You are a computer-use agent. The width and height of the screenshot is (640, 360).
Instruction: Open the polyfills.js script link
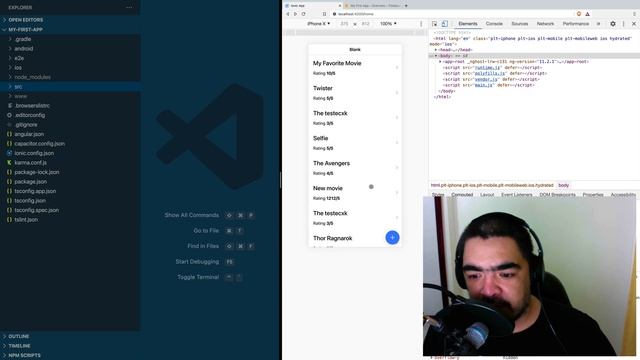(x=490, y=73)
